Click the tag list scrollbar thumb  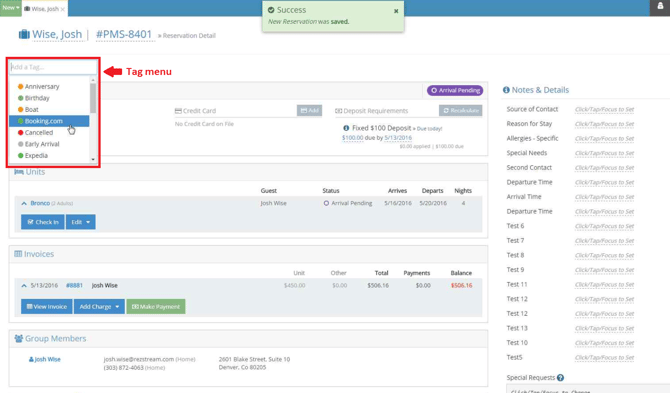tap(93, 98)
